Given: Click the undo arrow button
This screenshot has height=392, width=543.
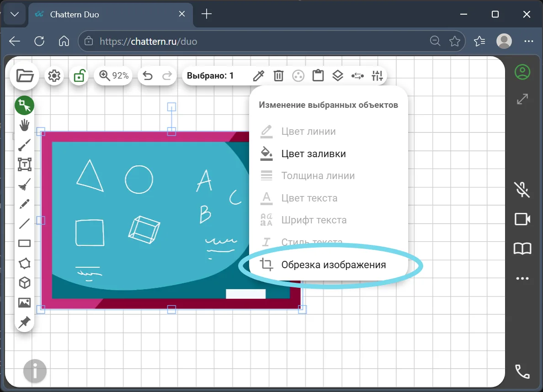Looking at the screenshot, I should pyautogui.click(x=148, y=76).
